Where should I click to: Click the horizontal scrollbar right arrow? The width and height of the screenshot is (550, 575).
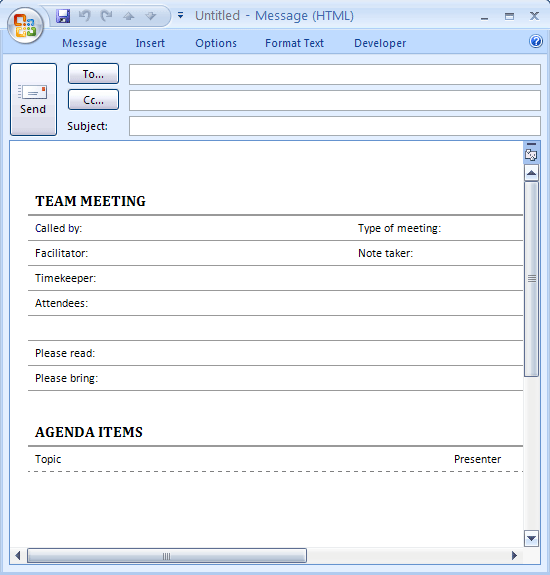point(514,556)
